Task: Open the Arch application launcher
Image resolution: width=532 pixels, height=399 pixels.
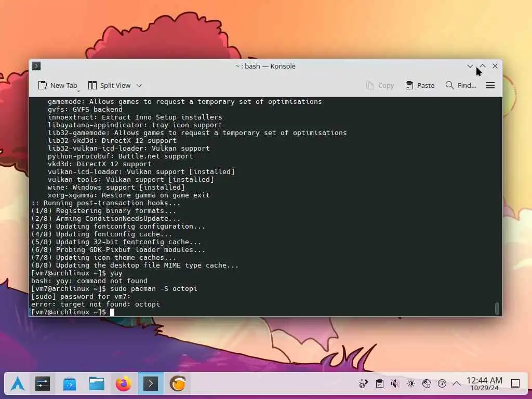Action: click(17, 384)
